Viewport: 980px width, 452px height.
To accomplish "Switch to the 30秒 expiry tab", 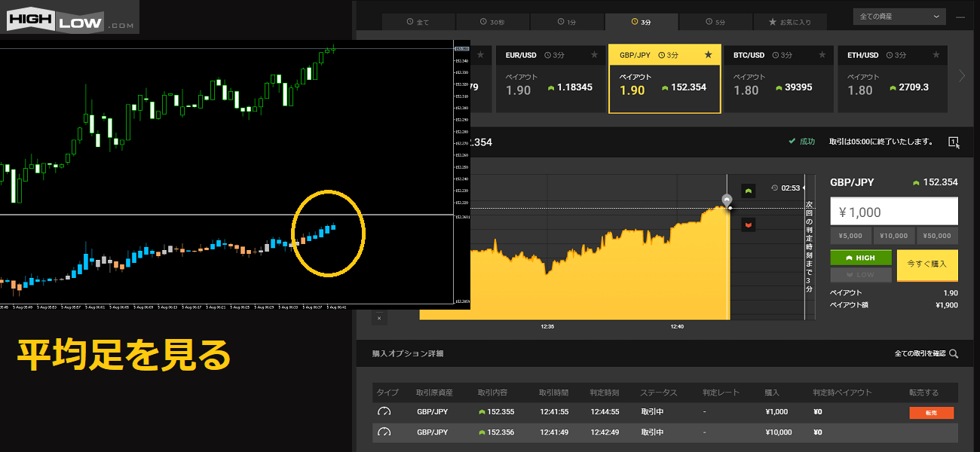I will 492,22.
